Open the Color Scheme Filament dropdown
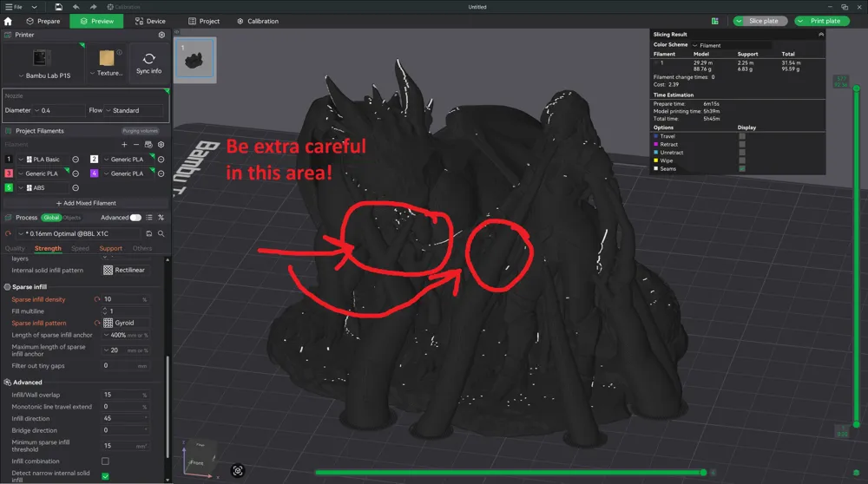This screenshot has width=868, height=484. [x=731, y=45]
